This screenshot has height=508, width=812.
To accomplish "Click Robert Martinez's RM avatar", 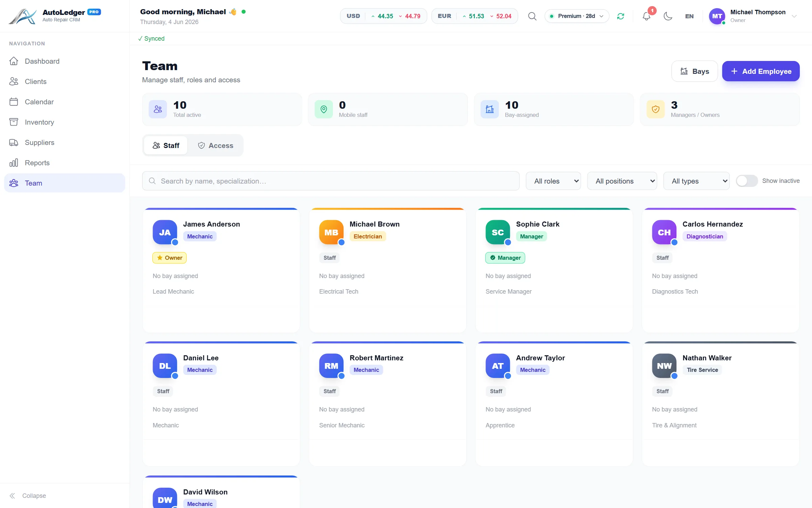I will 331,366.
